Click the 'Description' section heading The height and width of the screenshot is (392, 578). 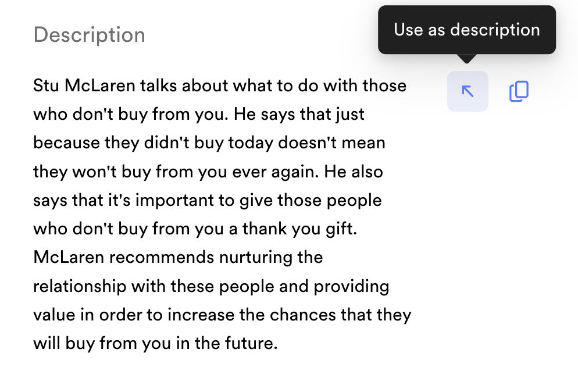pos(89,35)
